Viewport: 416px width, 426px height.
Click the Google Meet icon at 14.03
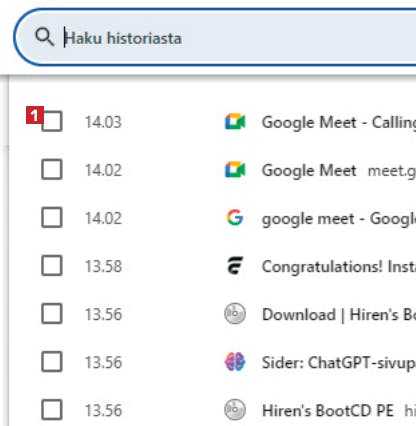pos(235,122)
